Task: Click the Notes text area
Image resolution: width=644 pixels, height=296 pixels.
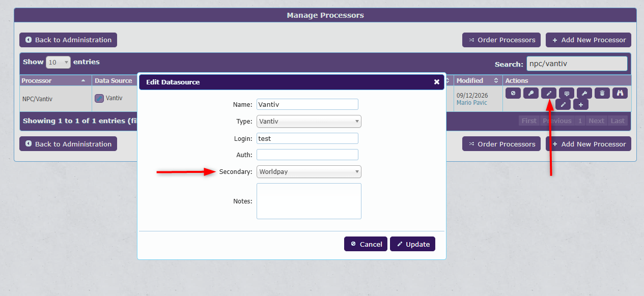Action: 309,201
